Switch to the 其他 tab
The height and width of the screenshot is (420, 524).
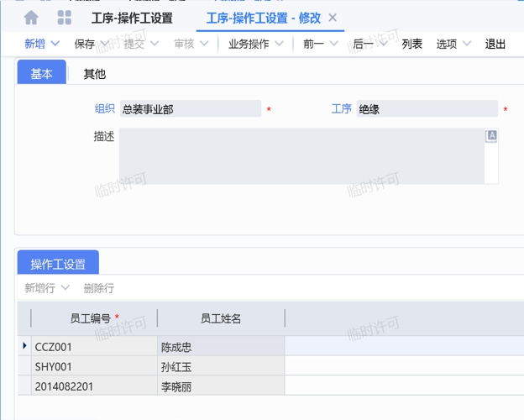pyautogui.click(x=94, y=74)
